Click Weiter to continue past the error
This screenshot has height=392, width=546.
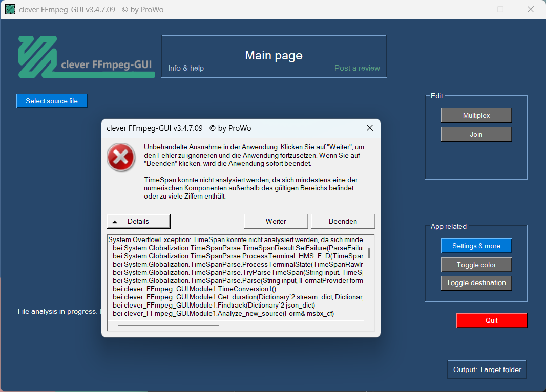click(276, 221)
